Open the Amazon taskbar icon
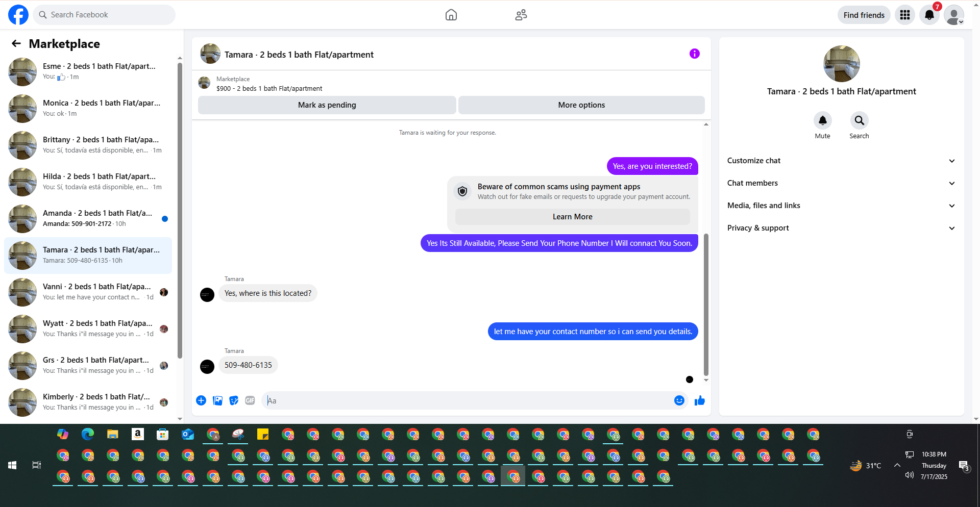The height and width of the screenshot is (507, 980). [x=138, y=434]
